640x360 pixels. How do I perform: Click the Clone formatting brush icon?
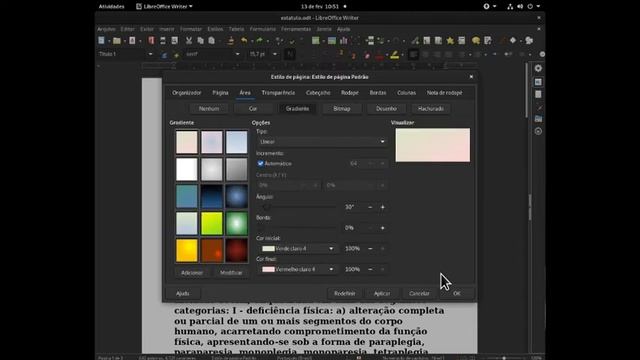pos(231,40)
